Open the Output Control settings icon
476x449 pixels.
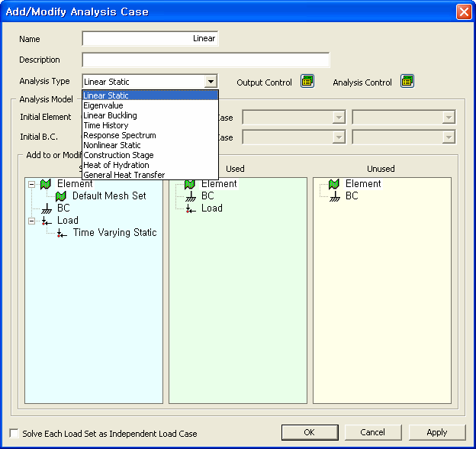pos(307,82)
